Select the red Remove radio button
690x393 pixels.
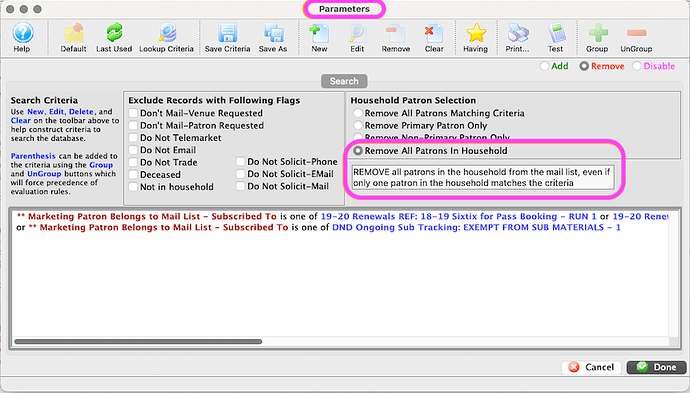point(584,66)
